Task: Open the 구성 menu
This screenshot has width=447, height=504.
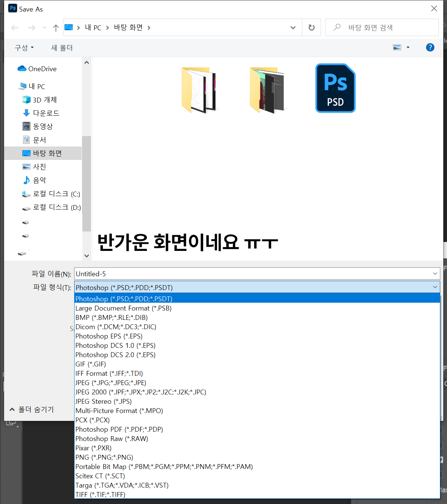Action: 24,48
